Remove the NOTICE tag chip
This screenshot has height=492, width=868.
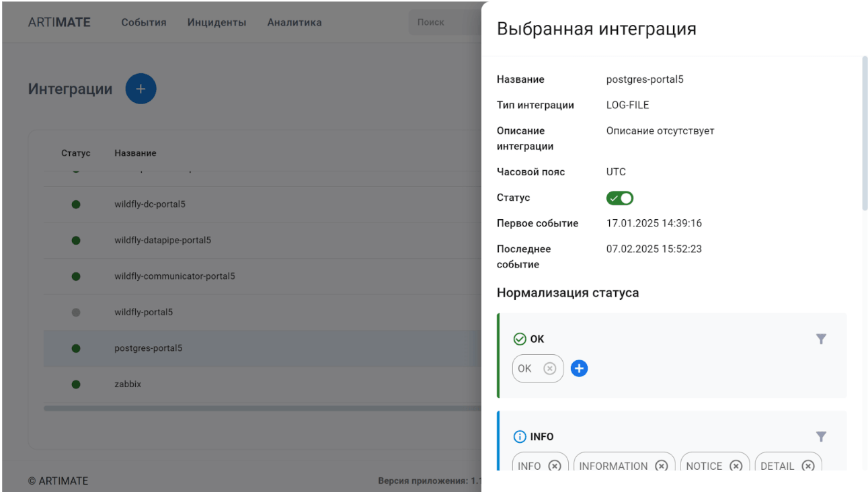(736, 466)
